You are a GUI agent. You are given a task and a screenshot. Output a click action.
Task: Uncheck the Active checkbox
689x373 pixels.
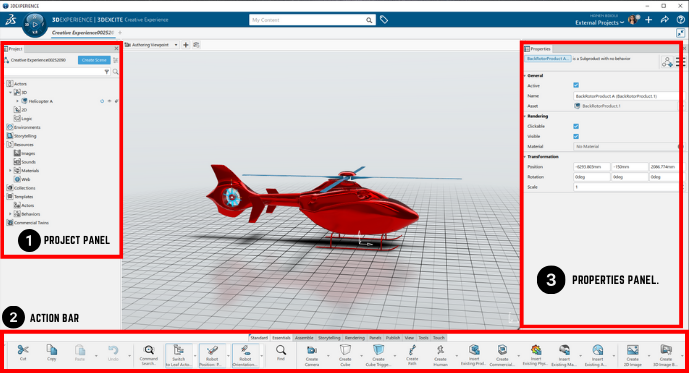[x=576, y=85]
